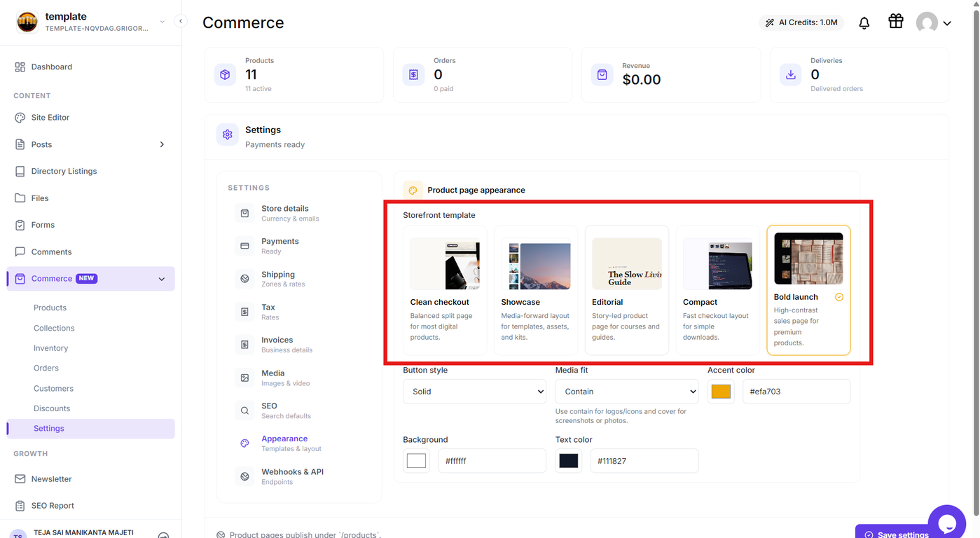
Task: Click the Files folder icon
Action: pyautogui.click(x=20, y=198)
